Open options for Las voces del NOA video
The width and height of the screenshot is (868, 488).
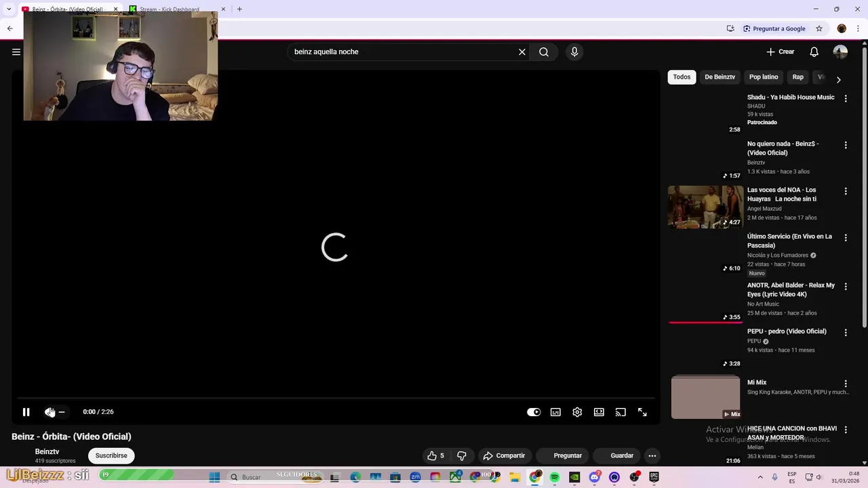pyautogui.click(x=846, y=191)
